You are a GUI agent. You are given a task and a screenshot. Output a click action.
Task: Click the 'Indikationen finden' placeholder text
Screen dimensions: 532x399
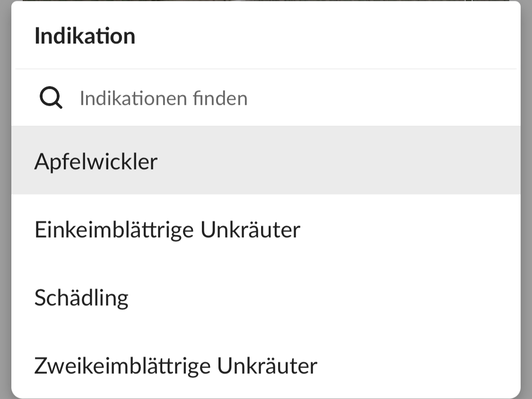click(x=164, y=98)
